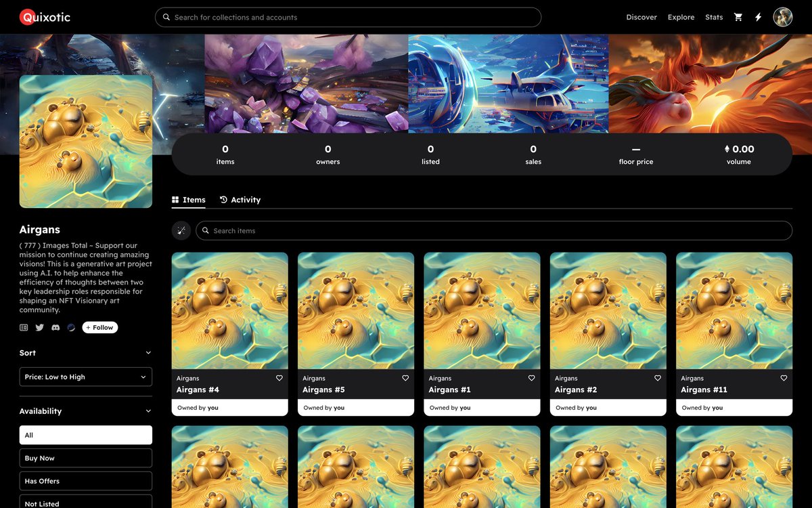
Task: Open the Stats page
Action: click(714, 17)
